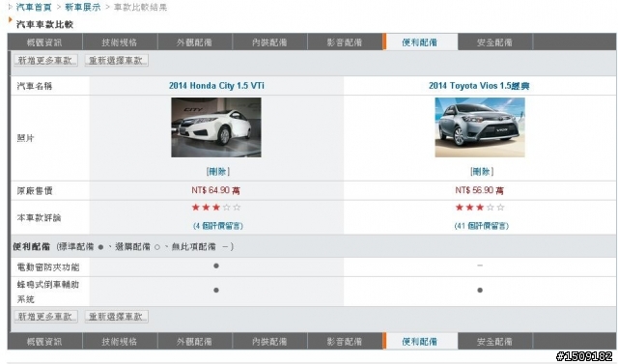Click the 原廠售價 row label

35,190
